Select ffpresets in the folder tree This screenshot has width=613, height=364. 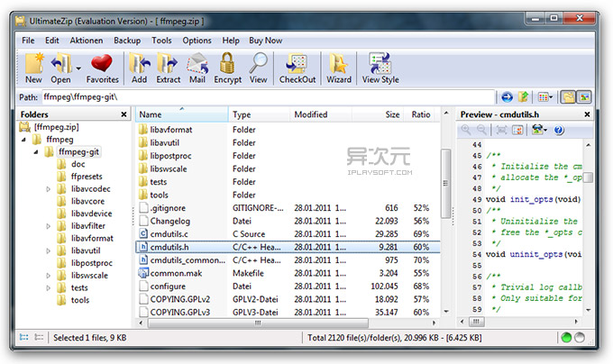click(x=87, y=177)
